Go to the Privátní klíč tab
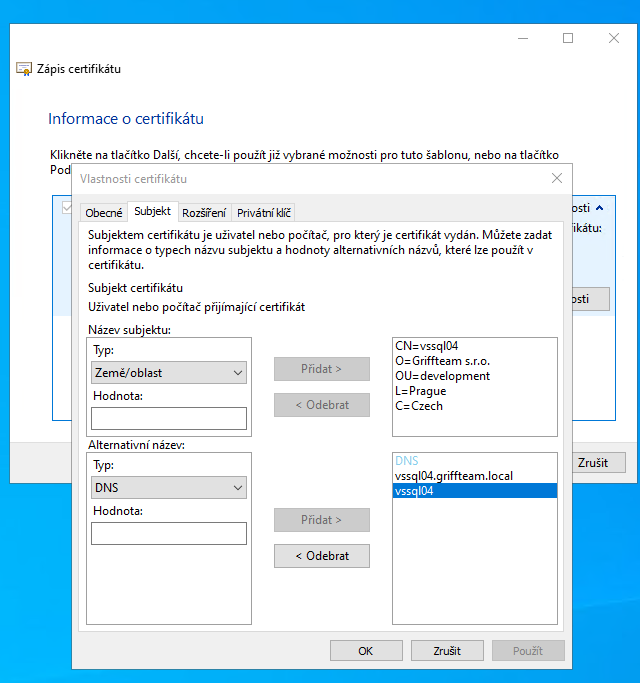The width and height of the screenshot is (640, 683). pos(264,213)
